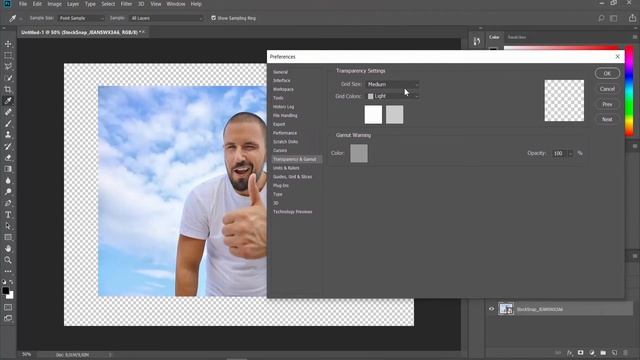Click the white transparency grid color swatch
The width and height of the screenshot is (640, 360).
click(373, 115)
